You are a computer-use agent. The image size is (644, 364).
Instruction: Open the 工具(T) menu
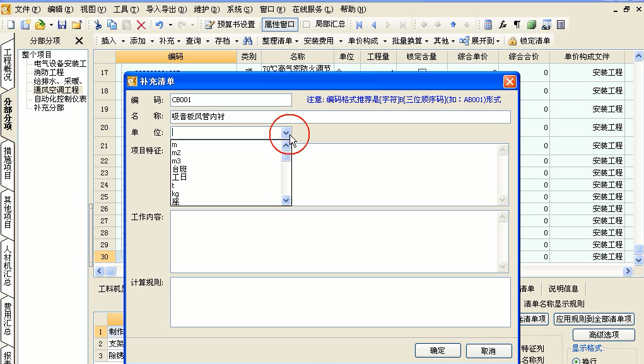[126, 9]
